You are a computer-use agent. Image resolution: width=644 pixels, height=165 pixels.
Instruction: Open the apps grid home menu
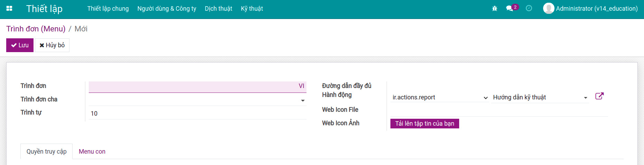[9, 9]
